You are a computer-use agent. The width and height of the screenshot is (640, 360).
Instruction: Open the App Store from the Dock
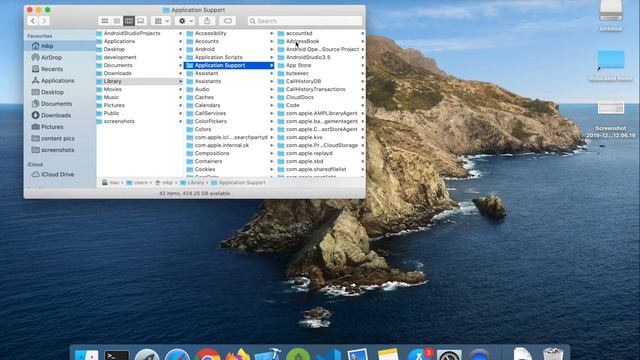418,355
